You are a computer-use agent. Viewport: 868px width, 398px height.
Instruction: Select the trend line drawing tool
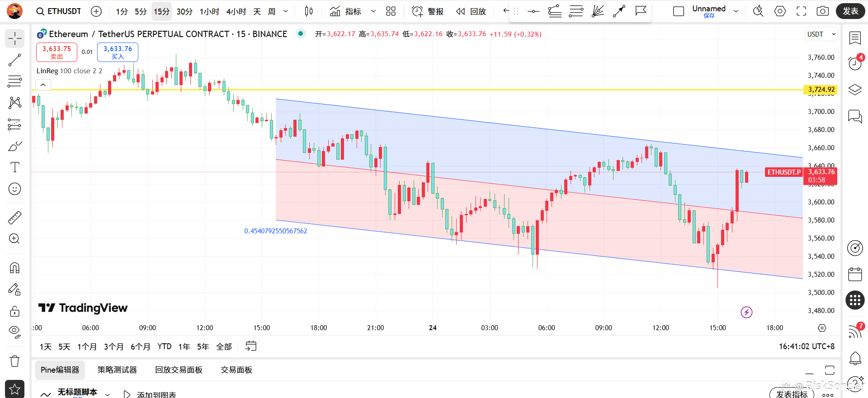(15, 60)
